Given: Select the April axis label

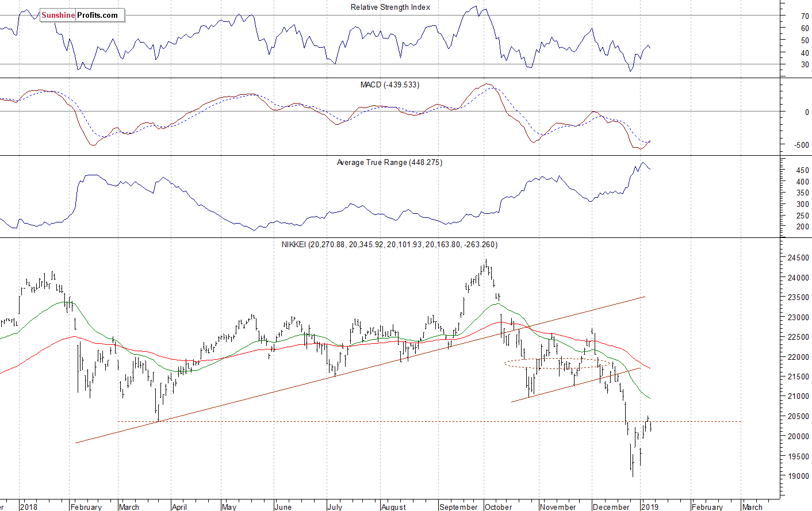Looking at the screenshot, I should click(179, 506).
